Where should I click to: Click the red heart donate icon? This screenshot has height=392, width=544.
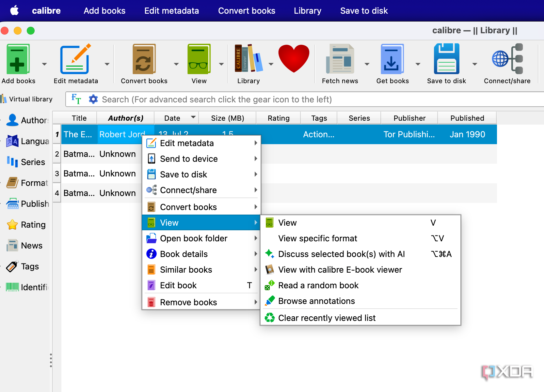click(294, 59)
